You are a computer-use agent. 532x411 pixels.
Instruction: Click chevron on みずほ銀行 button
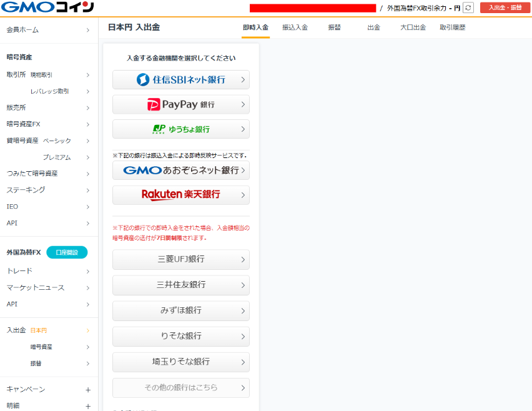(x=243, y=311)
